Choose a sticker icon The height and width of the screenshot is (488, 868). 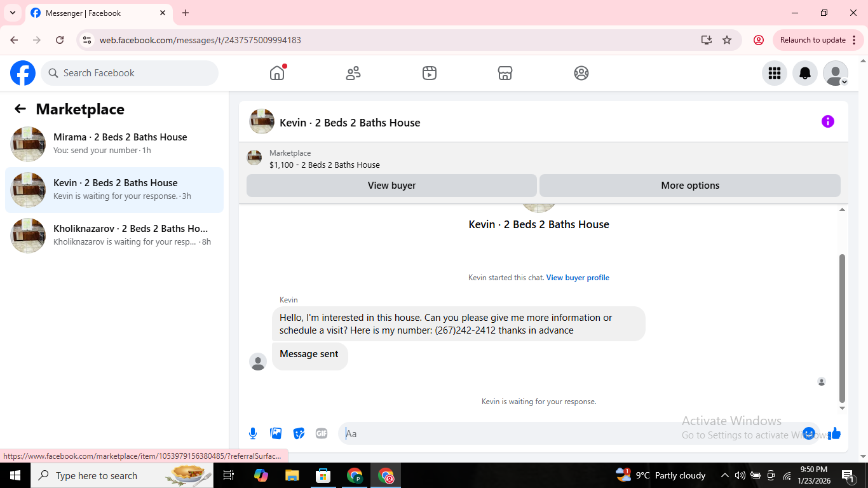299,433
